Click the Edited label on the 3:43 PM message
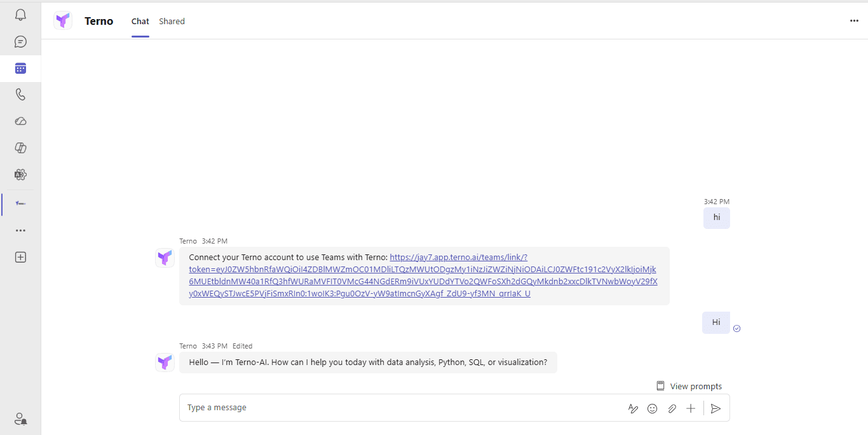This screenshot has height=435, width=868. tap(242, 346)
